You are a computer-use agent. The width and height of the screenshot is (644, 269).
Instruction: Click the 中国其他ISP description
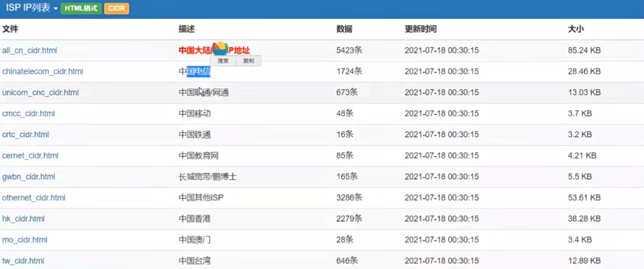[x=201, y=198]
